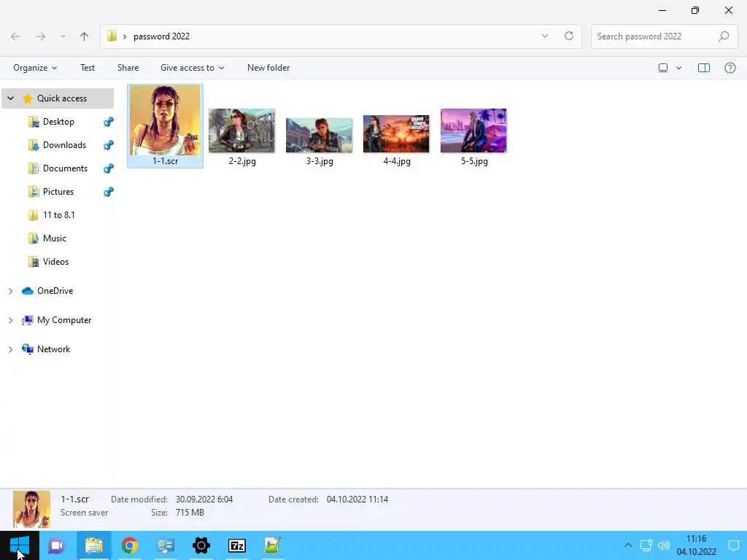Click the Test toolbar button
The height and width of the screenshot is (560, 747).
[88, 68]
